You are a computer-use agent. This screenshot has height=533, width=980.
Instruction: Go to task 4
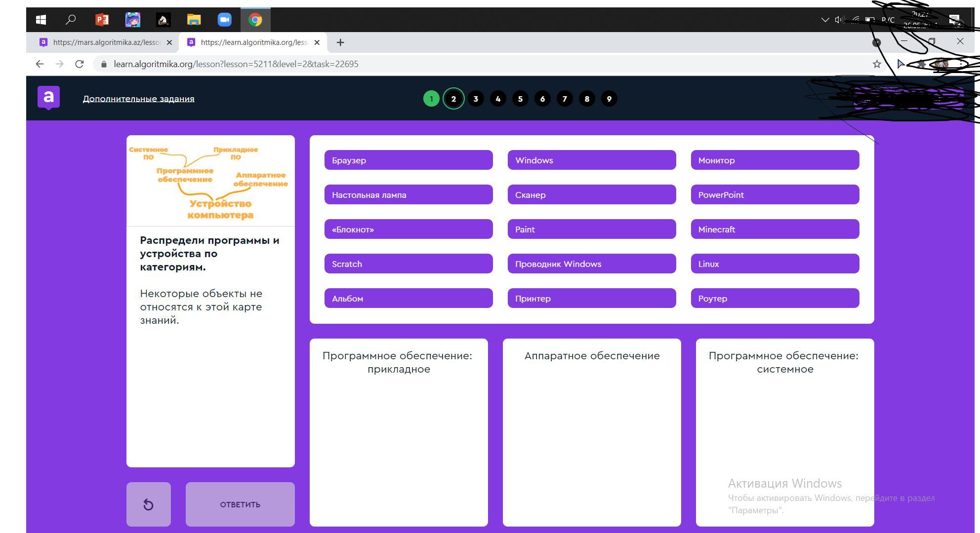coord(498,99)
